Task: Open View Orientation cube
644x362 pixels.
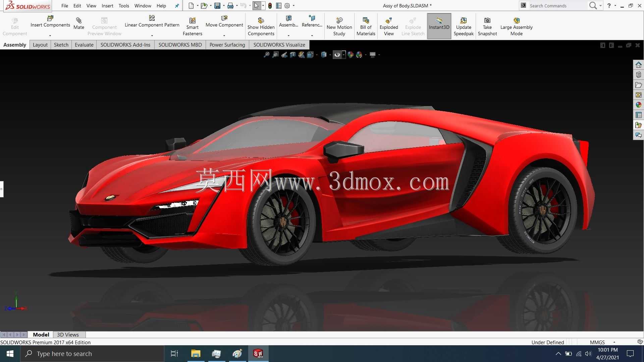Action: tap(310, 55)
